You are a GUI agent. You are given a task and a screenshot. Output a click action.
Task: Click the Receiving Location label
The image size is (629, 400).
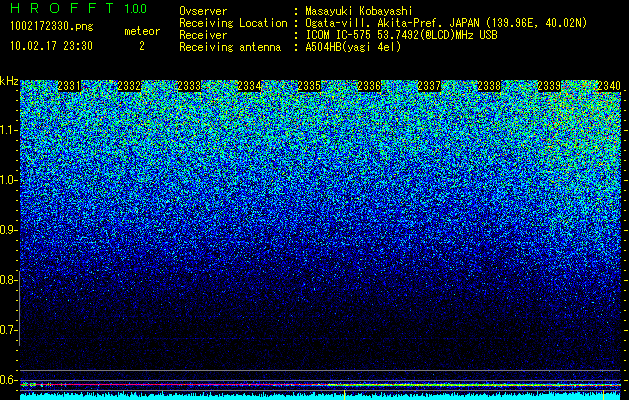point(233,23)
